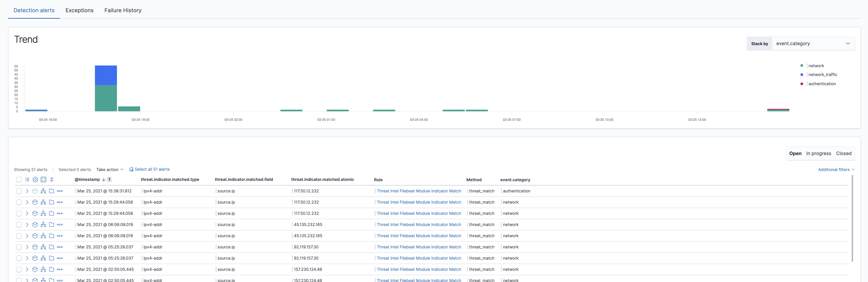Click the full screen table icon
This screenshot has height=282, width=868.
[x=43, y=179]
